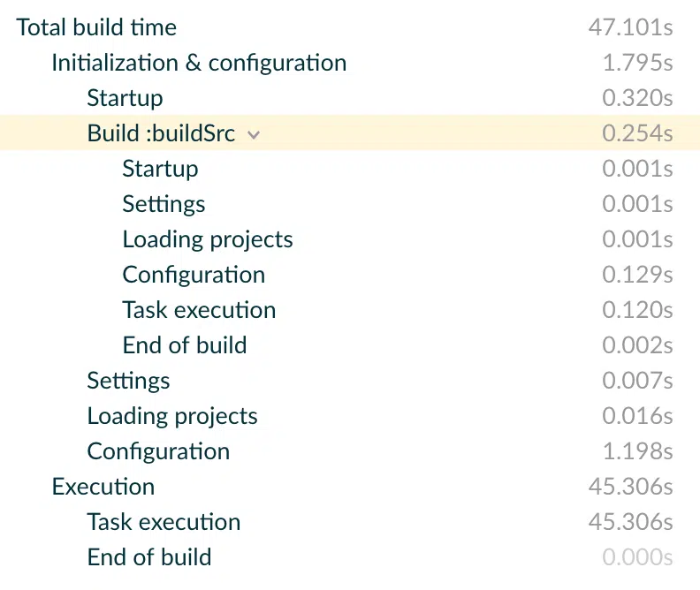Select the Total build time row
This screenshot has height=590, width=700.
pyautogui.click(x=350, y=27)
